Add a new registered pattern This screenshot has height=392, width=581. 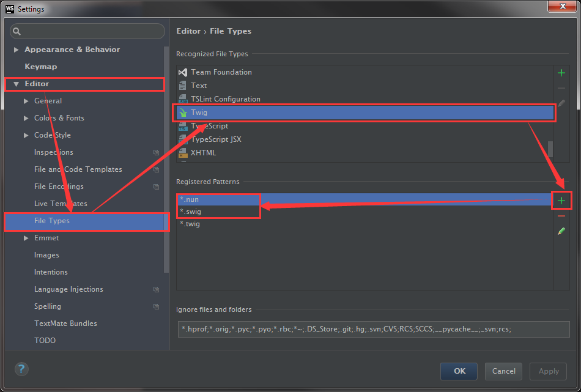click(x=561, y=201)
